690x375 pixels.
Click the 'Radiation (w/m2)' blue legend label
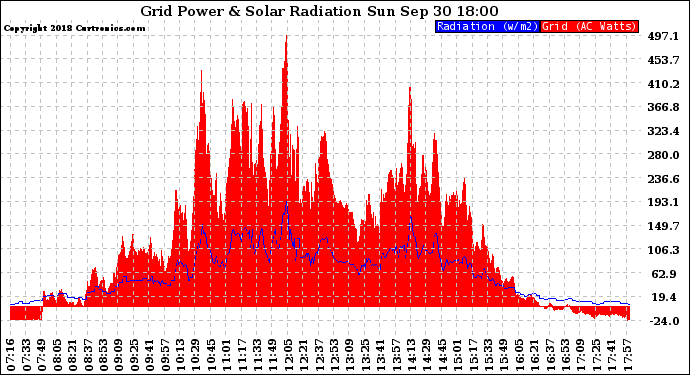tap(487, 26)
